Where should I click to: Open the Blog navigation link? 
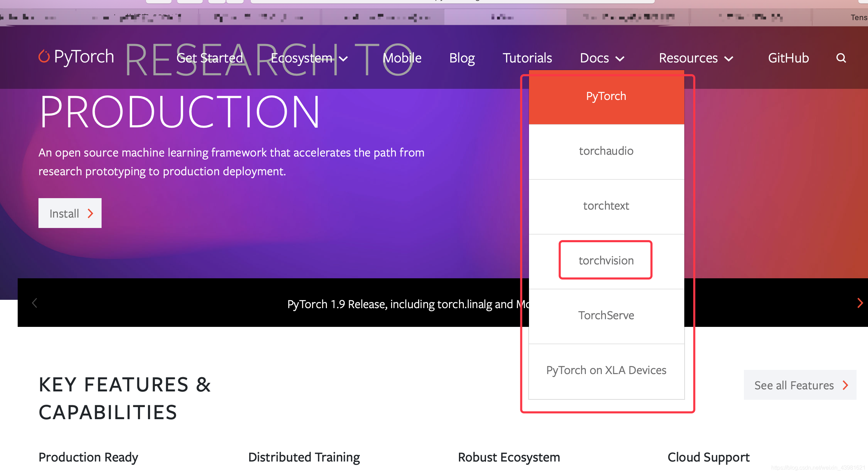point(462,58)
